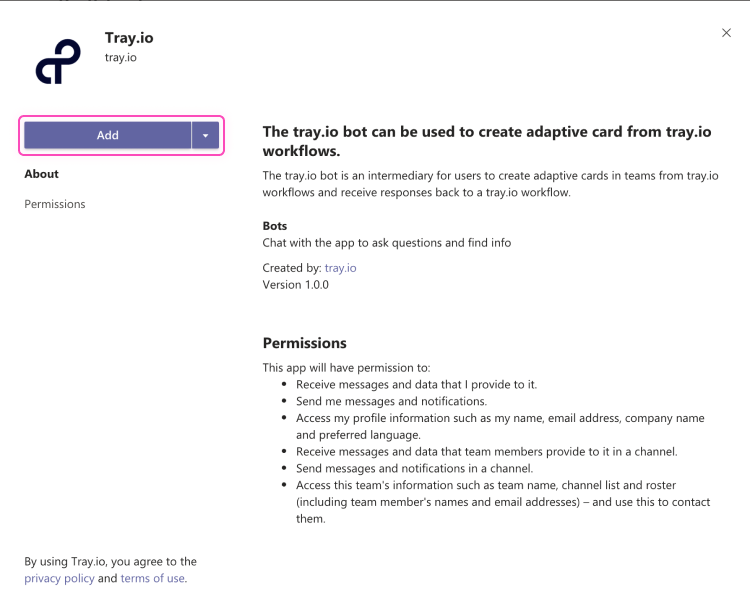Screen dimensions: 750x605
Task: Click the tray.io subtitle below the title
Action: coord(121,58)
